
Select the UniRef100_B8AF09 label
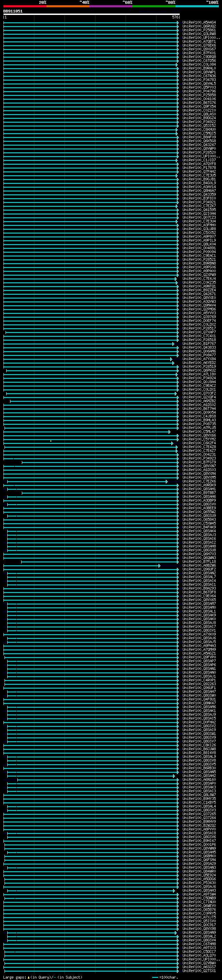(199, 137)
